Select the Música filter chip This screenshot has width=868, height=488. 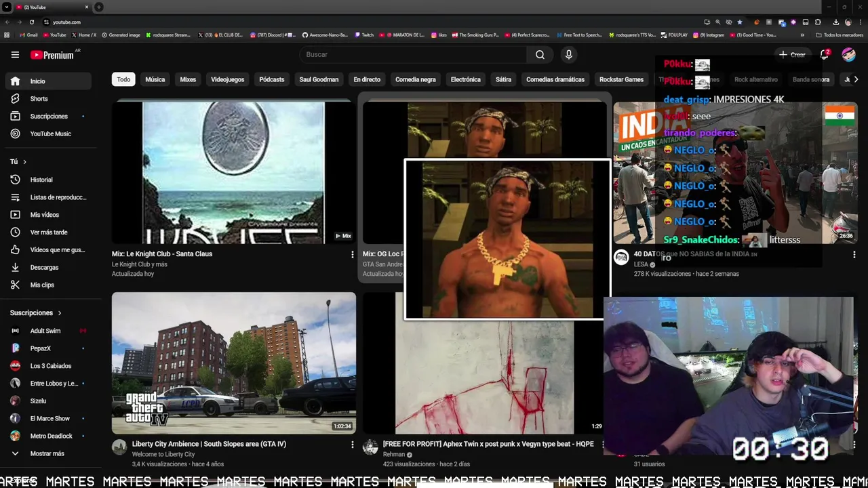pyautogui.click(x=155, y=79)
